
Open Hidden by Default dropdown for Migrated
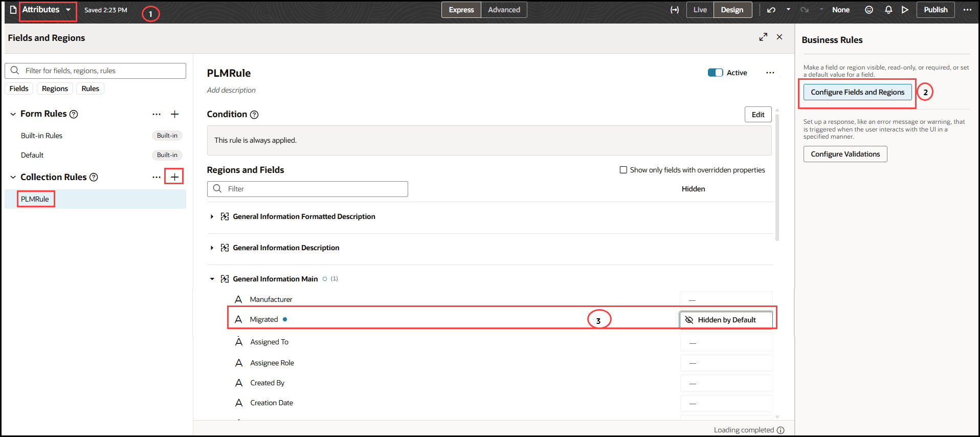pos(726,320)
